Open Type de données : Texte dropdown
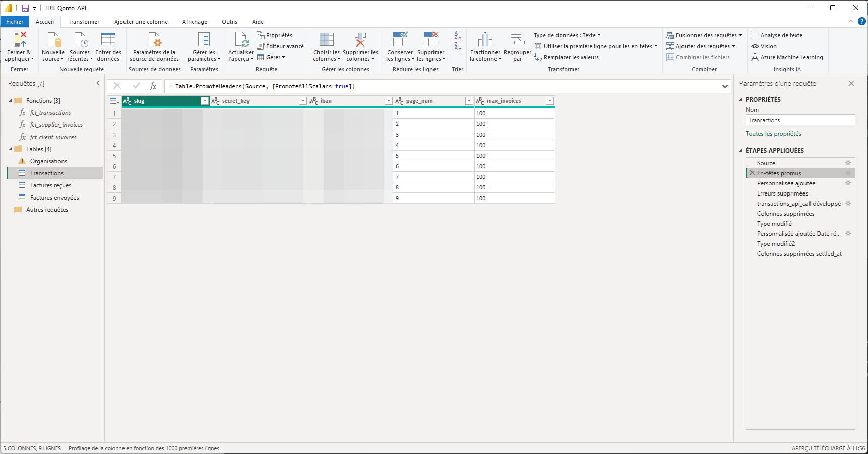This screenshot has height=454, width=868. (568, 35)
